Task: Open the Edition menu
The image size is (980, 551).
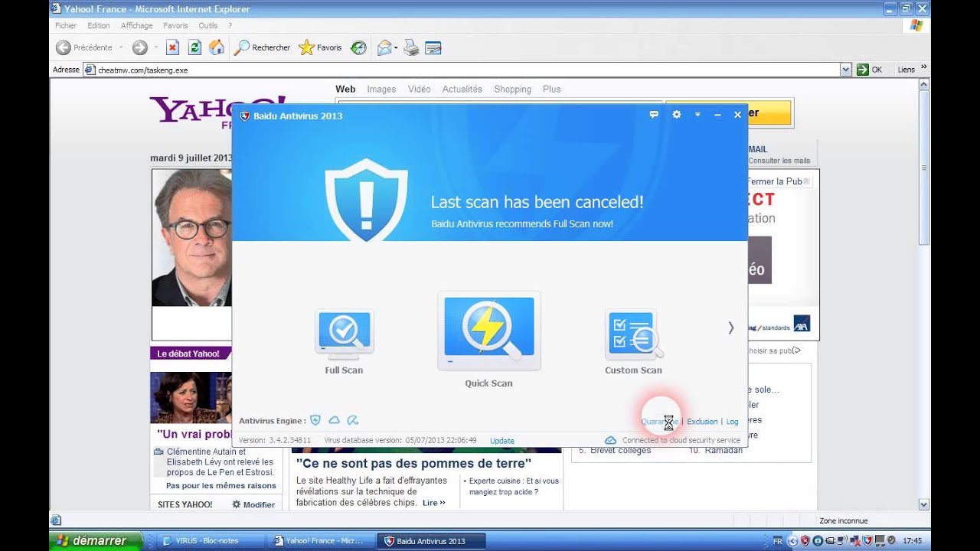Action: (99, 25)
